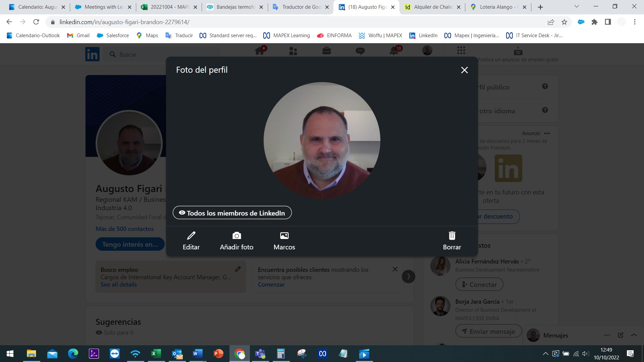This screenshot has height=362, width=644.
Task: Toggle Chrome side panel icon
Action: click(608, 22)
